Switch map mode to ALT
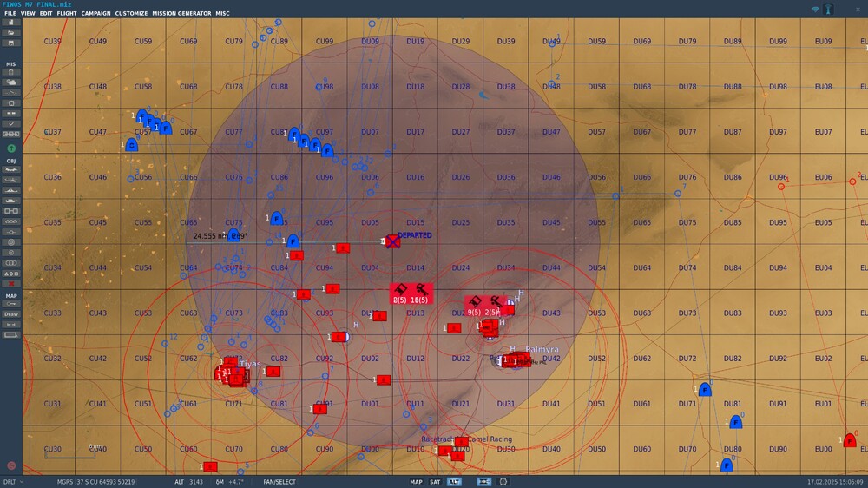 click(454, 482)
